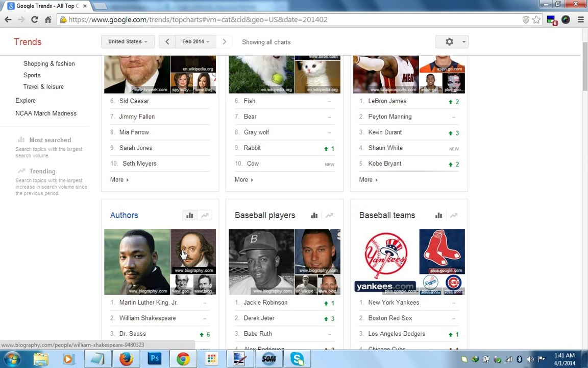Expand More under the animals list
This screenshot has height=368, width=588.
(244, 180)
